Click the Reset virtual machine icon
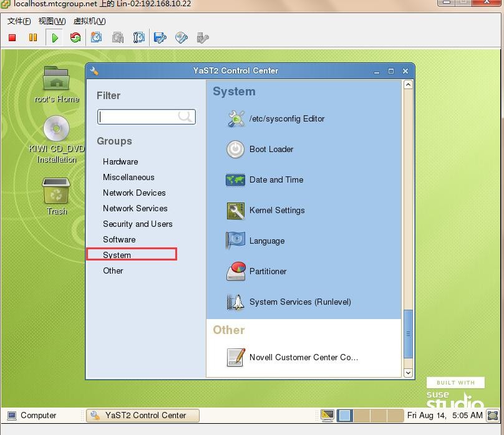Screen dimensions: 504x435 (75, 38)
